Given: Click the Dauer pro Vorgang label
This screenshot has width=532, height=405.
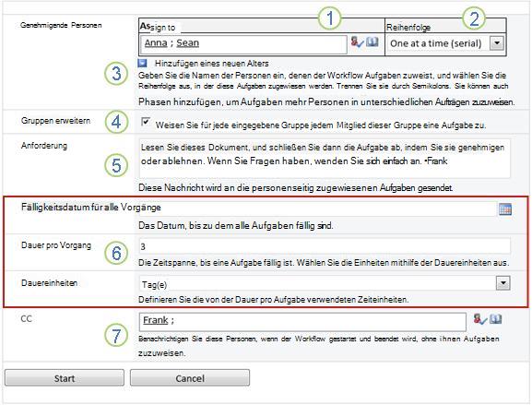Looking at the screenshot, I should coord(56,245).
